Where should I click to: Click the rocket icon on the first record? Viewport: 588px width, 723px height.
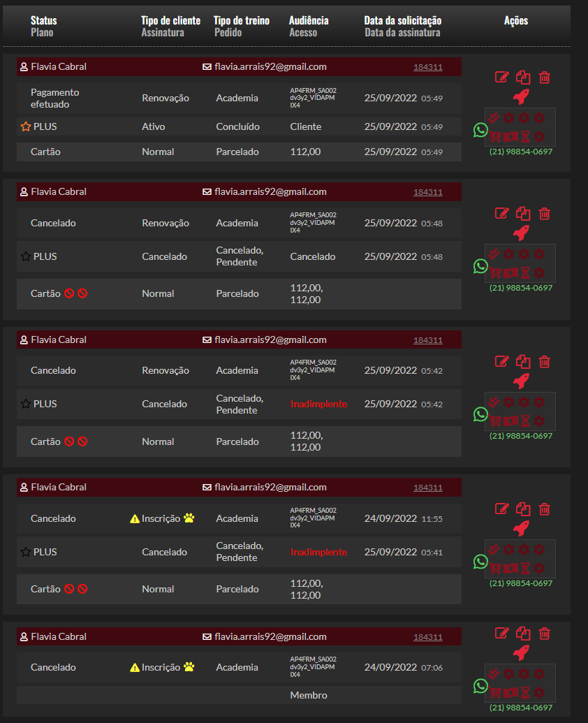click(521, 96)
